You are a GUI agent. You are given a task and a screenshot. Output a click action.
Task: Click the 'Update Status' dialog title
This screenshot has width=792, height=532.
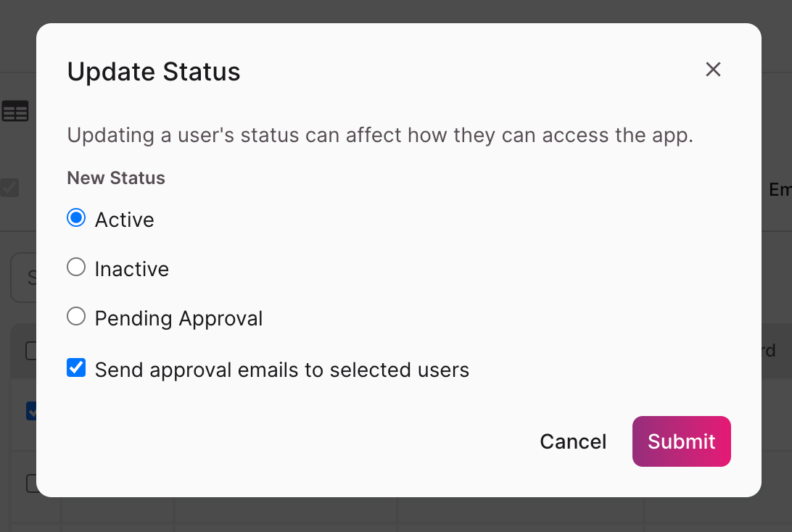(154, 72)
